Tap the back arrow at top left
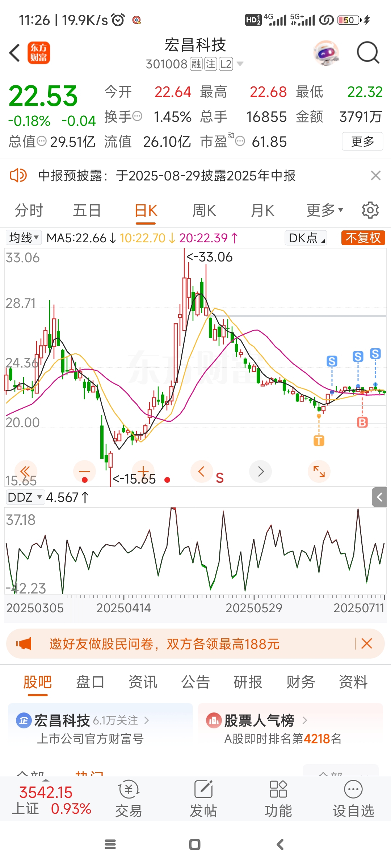Image resolution: width=391 pixels, height=868 pixels. [14, 53]
